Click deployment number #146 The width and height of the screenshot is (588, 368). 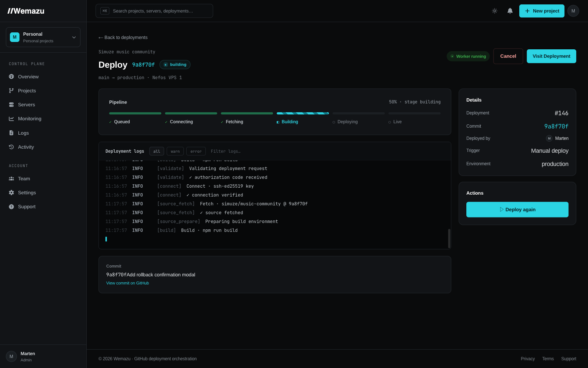[x=561, y=113]
